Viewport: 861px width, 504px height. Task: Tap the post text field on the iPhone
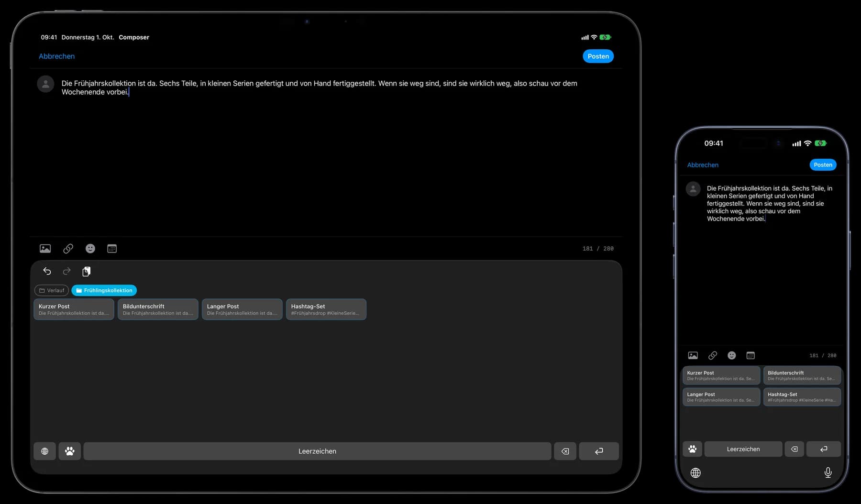[770, 204]
